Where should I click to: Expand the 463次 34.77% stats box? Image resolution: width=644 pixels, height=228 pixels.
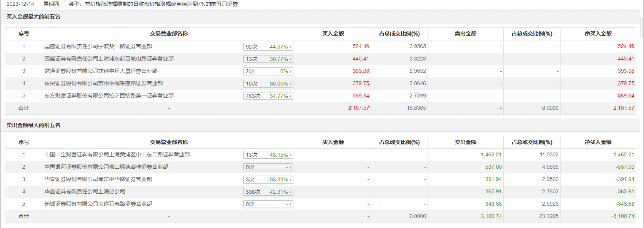click(268, 96)
